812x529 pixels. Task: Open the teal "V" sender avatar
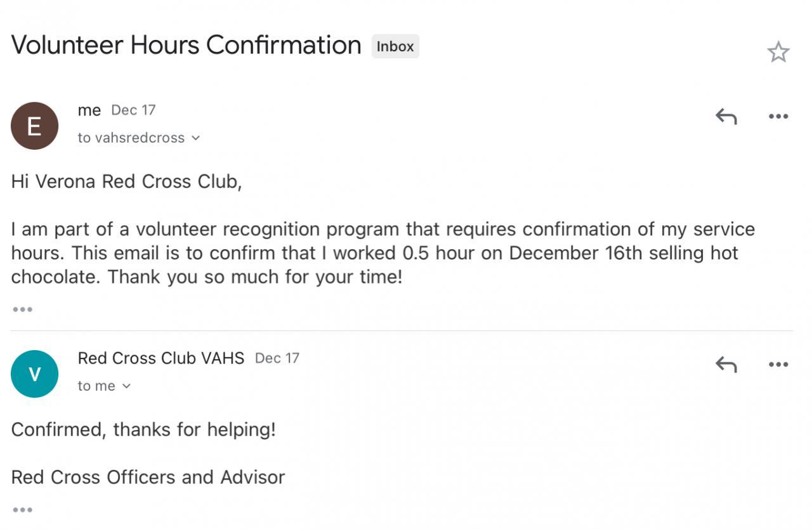(34, 374)
